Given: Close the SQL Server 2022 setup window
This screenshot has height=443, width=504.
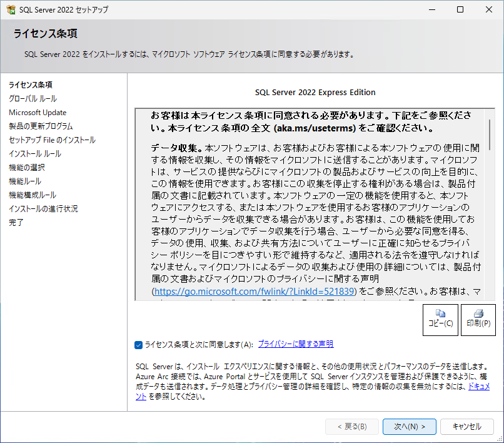Looking at the screenshot, I should click(x=489, y=9).
